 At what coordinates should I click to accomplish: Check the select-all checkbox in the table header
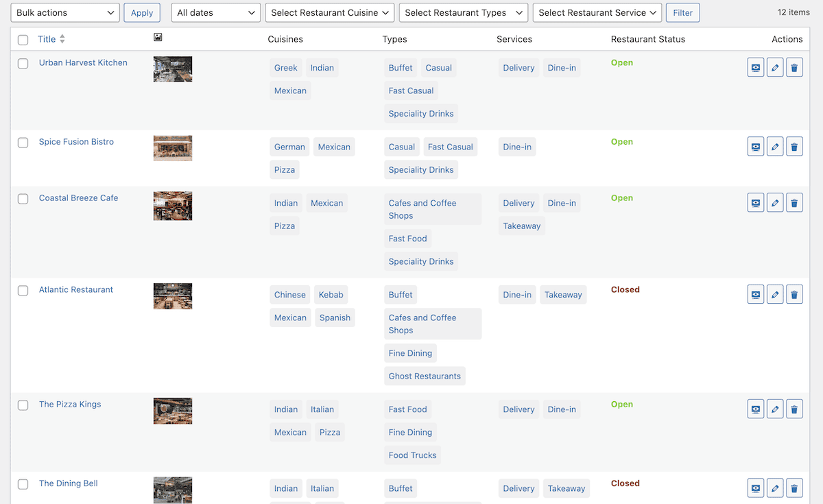(x=23, y=40)
